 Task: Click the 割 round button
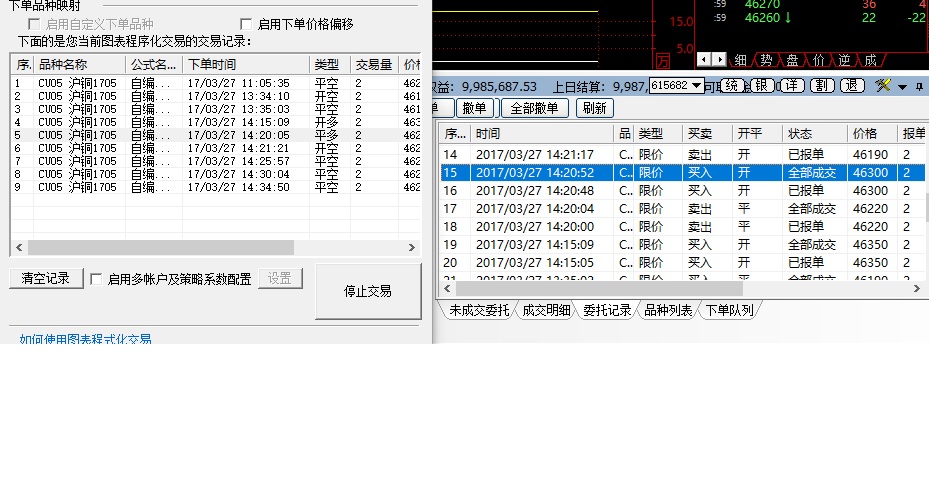tap(821, 85)
